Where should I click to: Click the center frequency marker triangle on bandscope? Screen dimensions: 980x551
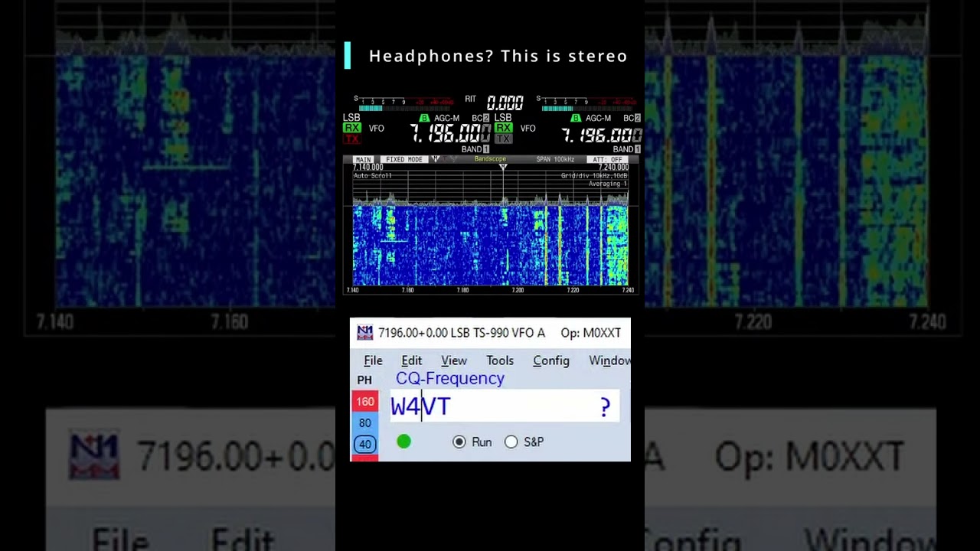pyautogui.click(x=503, y=168)
